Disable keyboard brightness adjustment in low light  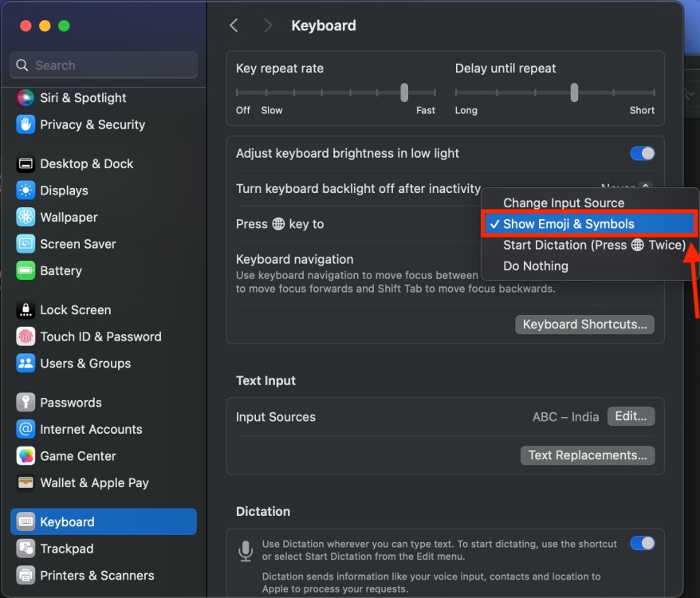642,153
